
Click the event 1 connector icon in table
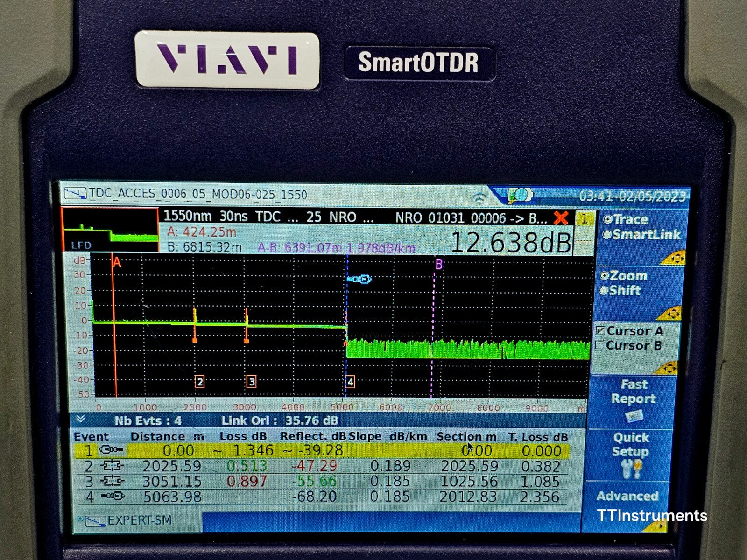tap(111, 450)
